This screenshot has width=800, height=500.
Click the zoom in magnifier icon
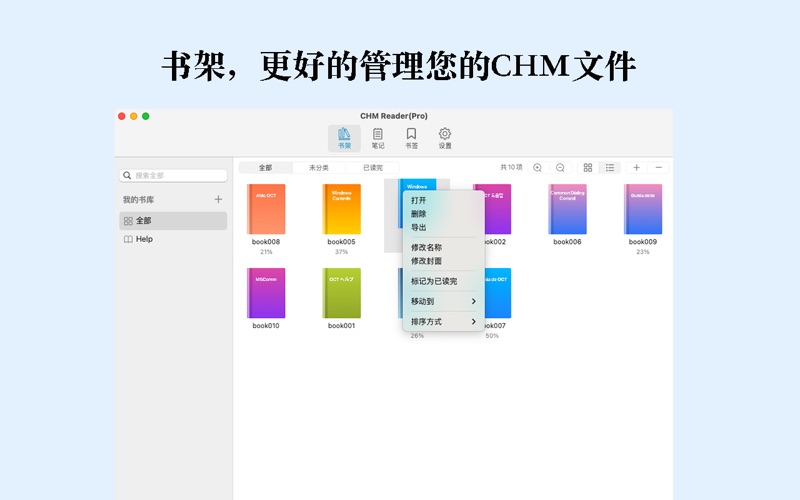point(538,168)
